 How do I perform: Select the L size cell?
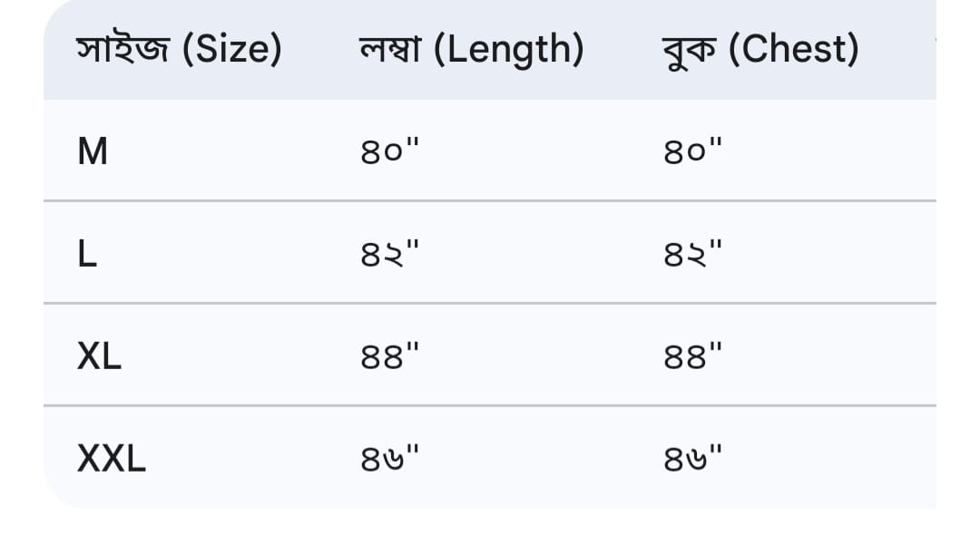[x=87, y=254]
